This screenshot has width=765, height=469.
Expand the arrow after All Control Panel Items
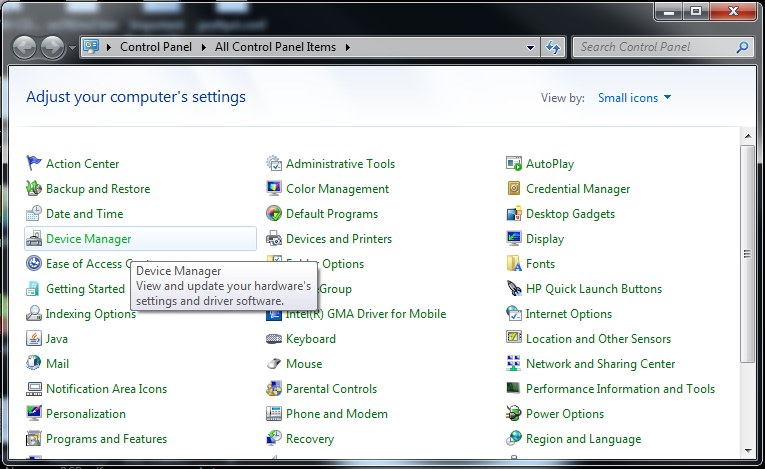pos(347,47)
